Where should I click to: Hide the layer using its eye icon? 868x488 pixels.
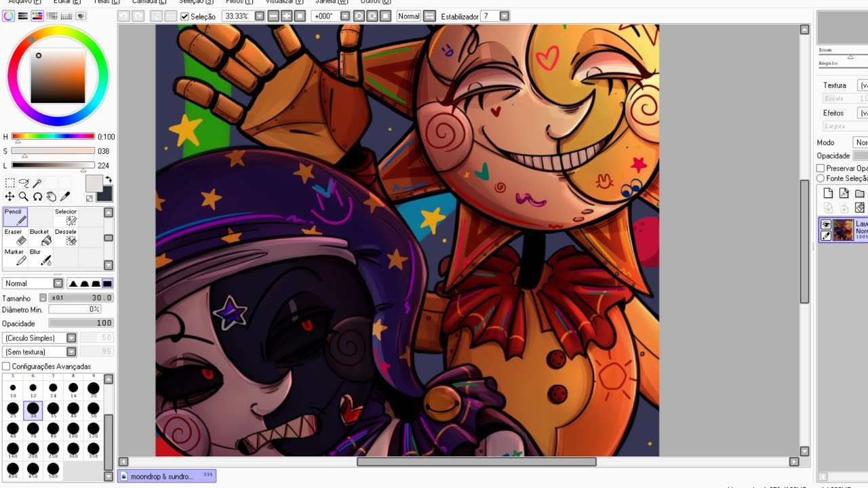click(826, 224)
